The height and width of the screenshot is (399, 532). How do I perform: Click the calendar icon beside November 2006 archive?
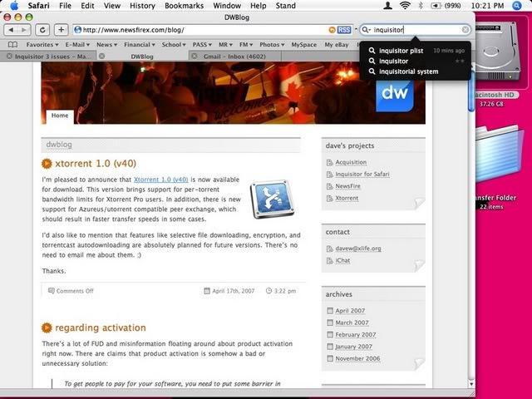(x=330, y=358)
